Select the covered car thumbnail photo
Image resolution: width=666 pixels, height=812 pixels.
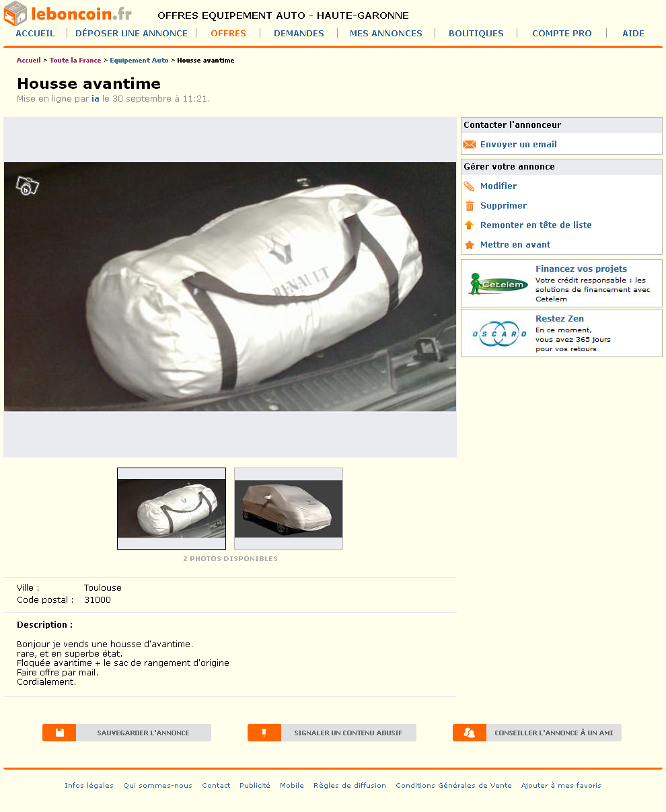289,509
